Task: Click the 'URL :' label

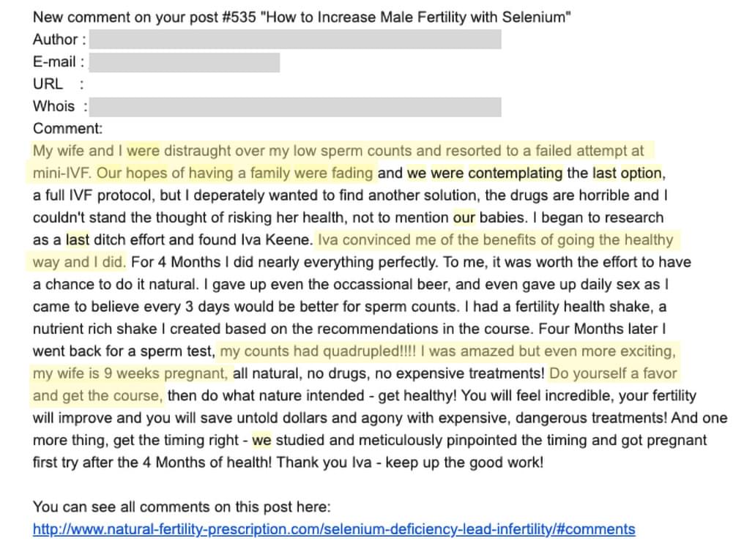Action: click(x=59, y=84)
